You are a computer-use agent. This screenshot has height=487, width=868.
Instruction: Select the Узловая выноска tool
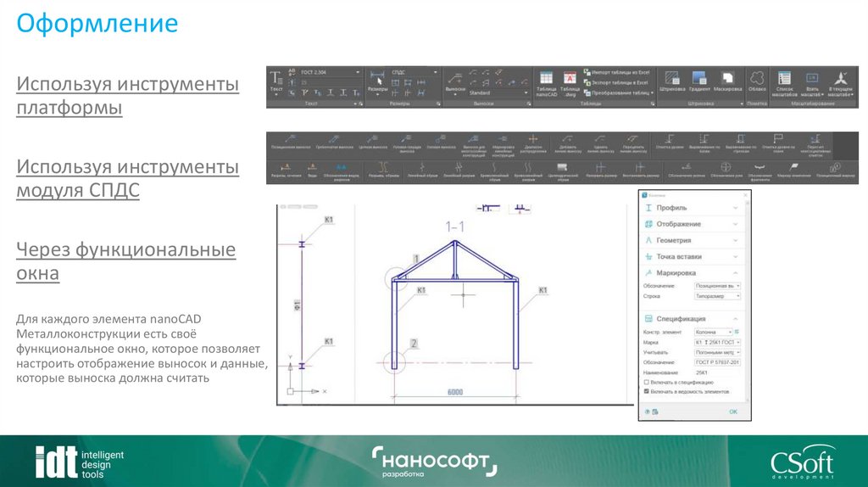(440, 143)
